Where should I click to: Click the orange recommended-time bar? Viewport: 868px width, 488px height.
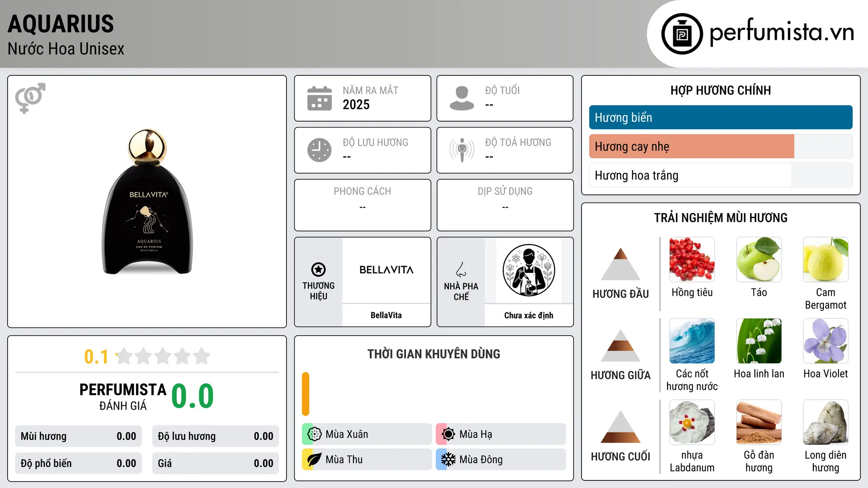[306, 394]
